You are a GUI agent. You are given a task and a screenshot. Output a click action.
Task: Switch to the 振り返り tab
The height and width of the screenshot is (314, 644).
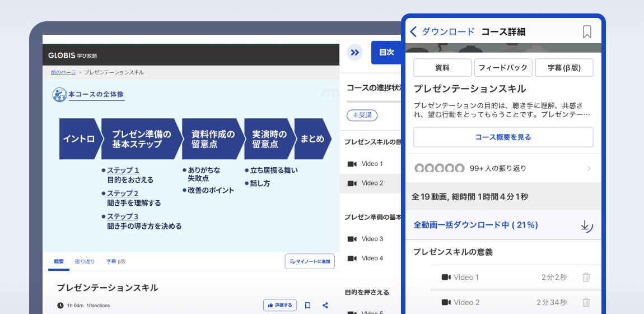click(85, 261)
